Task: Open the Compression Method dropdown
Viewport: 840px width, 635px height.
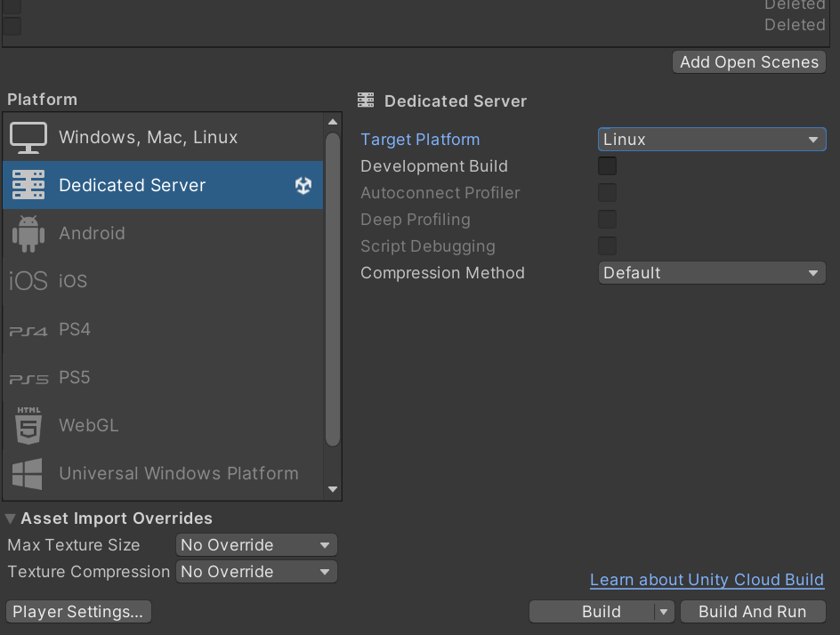Action: point(712,273)
